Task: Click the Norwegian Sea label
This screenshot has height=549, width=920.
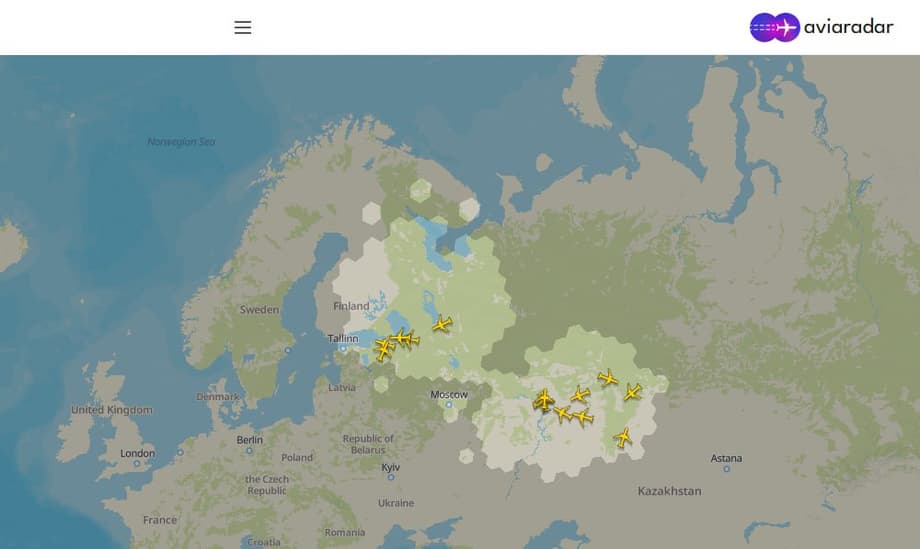Action: 181,142
